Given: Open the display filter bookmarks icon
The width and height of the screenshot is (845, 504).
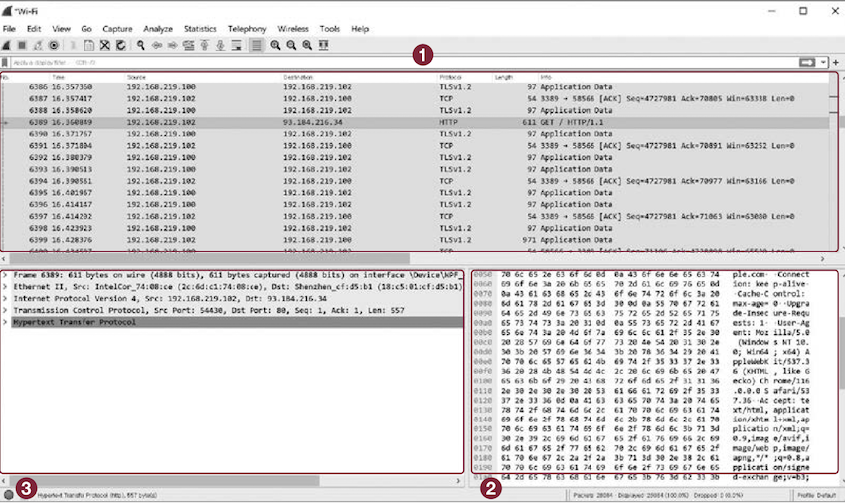Looking at the screenshot, I should tap(5, 63).
